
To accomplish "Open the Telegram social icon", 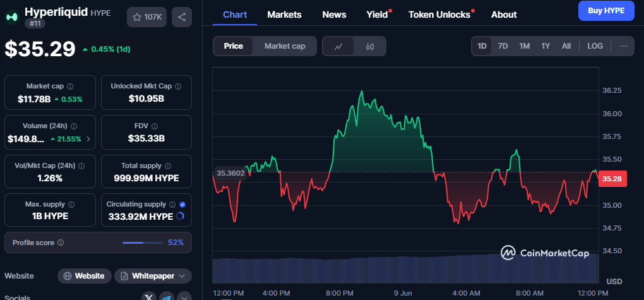I will [x=167, y=297].
